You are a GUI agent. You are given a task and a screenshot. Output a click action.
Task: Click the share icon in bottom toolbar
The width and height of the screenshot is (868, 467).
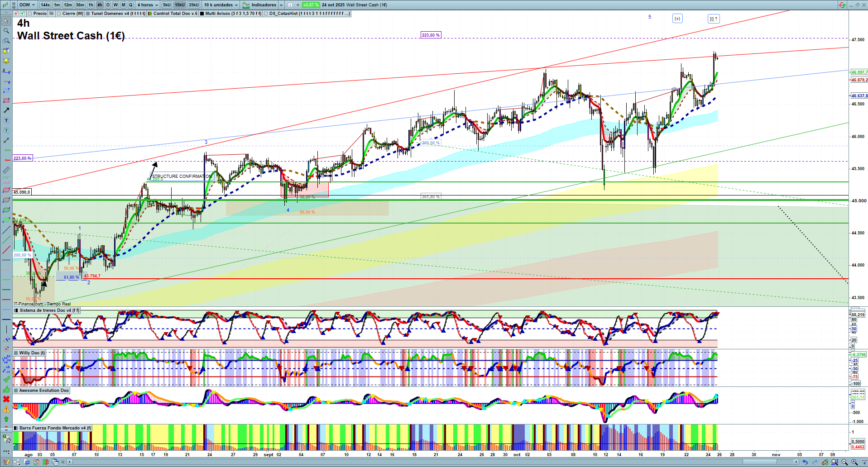pyautogui.click(x=17, y=462)
